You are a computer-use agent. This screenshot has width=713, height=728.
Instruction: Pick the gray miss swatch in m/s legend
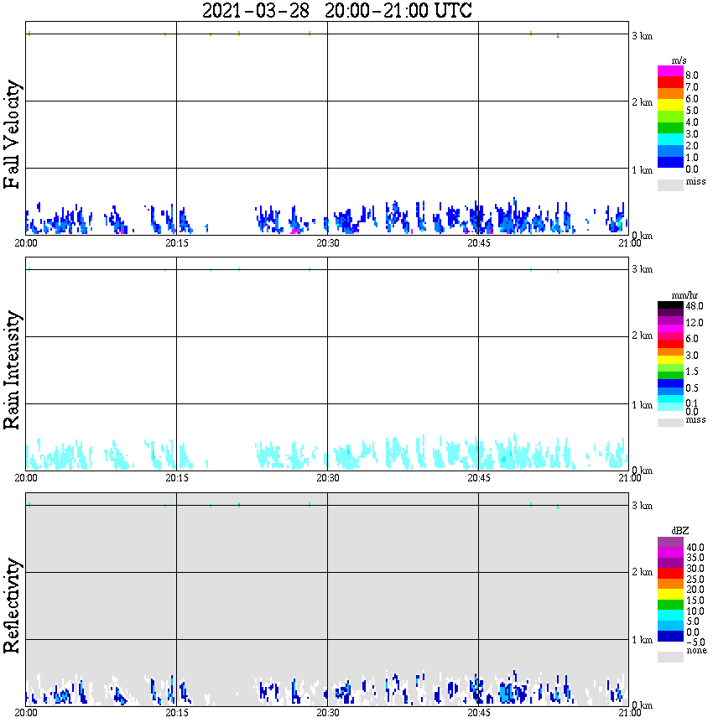[670, 185]
